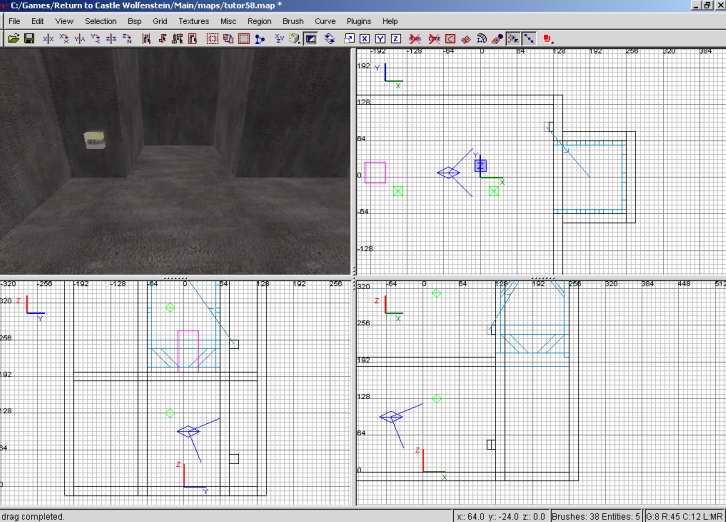Click the first x-axis flip icon

(x=47, y=39)
